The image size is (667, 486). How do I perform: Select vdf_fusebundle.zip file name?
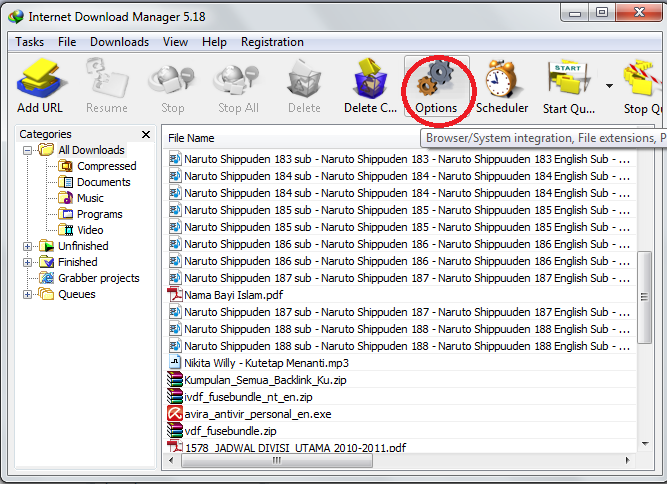pos(230,431)
